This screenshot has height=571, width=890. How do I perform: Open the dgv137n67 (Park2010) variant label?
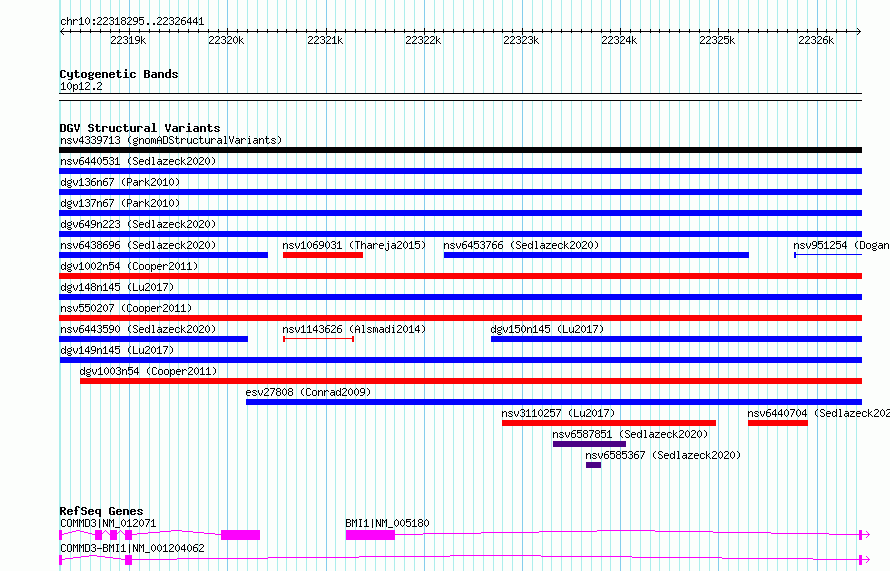pyautogui.click(x=120, y=203)
